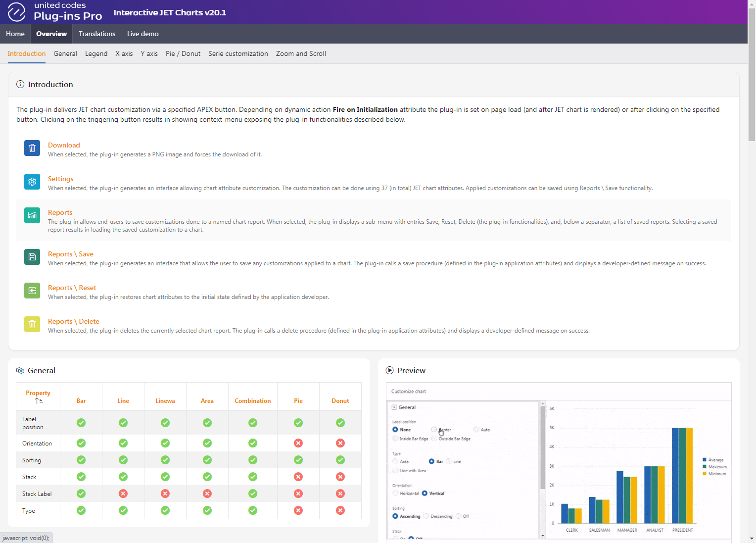Click the Reports chart feature icon
This screenshot has width=756, height=543.
click(x=32, y=215)
